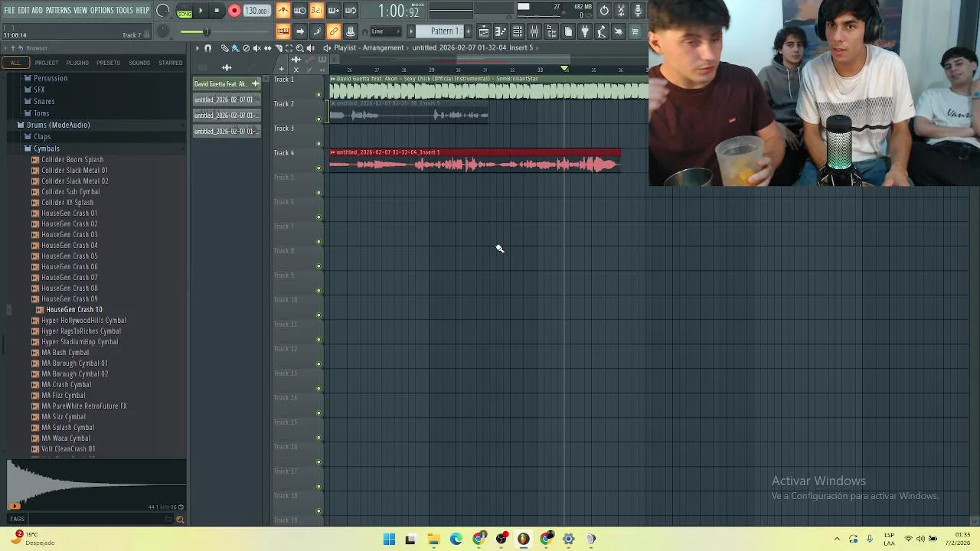
Task: Open the TOOLS menu
Action: [125, 10]
